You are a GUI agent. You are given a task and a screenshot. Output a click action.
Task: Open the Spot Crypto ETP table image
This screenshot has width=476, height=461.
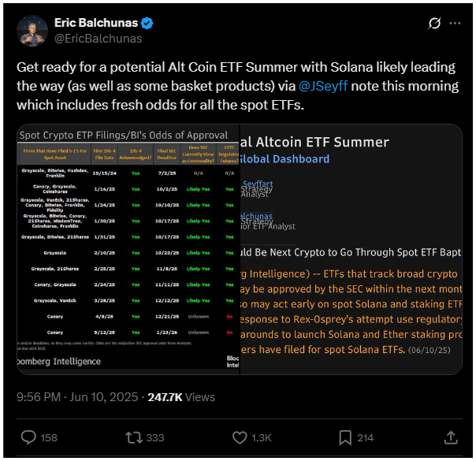(x=128, y=249)
